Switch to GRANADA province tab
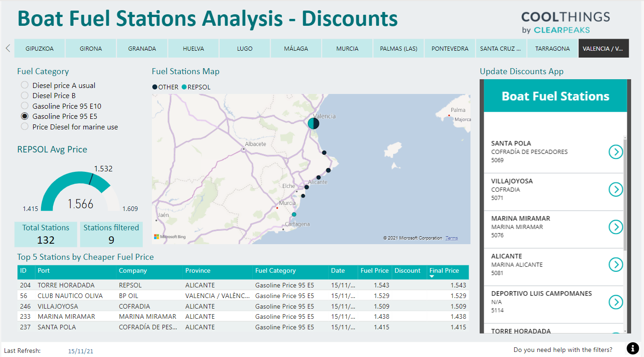 coord(142,48)
